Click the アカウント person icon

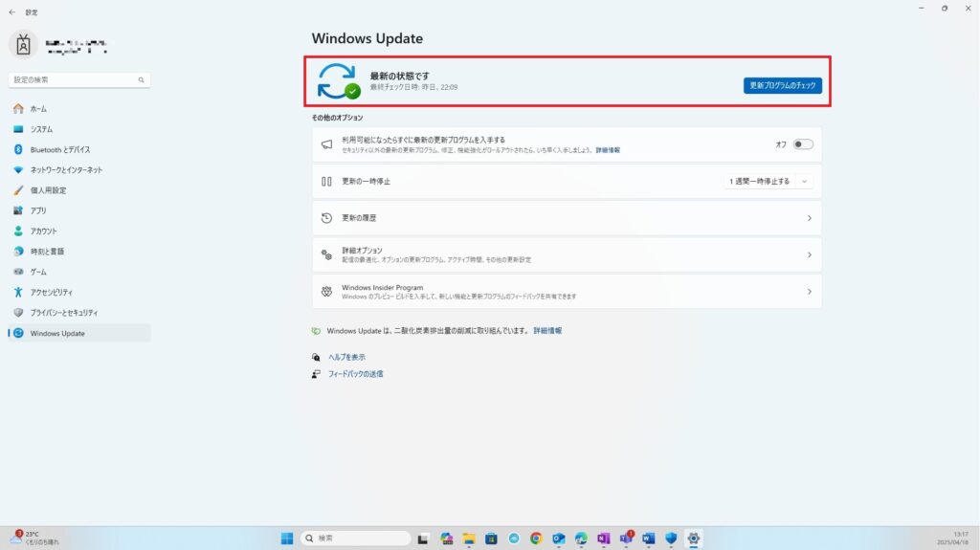pyautogui.click(x=18, y=231)
